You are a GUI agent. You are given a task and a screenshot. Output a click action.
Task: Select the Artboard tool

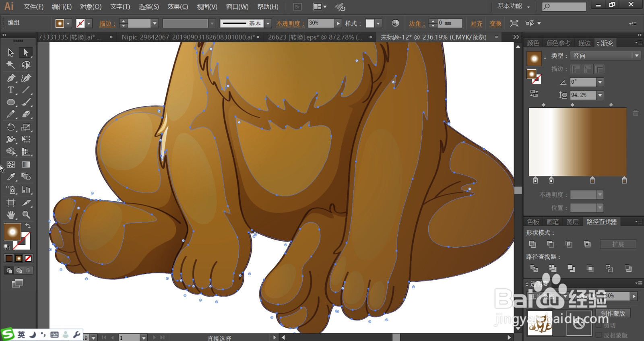[x=11, y=203]
